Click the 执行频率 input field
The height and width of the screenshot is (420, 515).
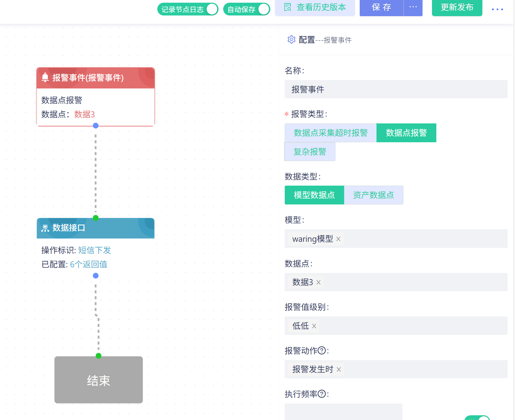coord(344,412)
